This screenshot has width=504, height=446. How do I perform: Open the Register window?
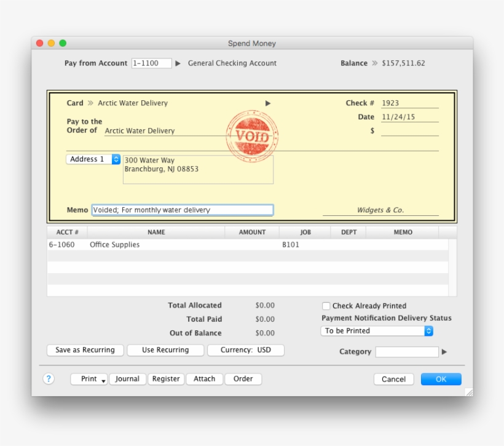coord(166,379)
